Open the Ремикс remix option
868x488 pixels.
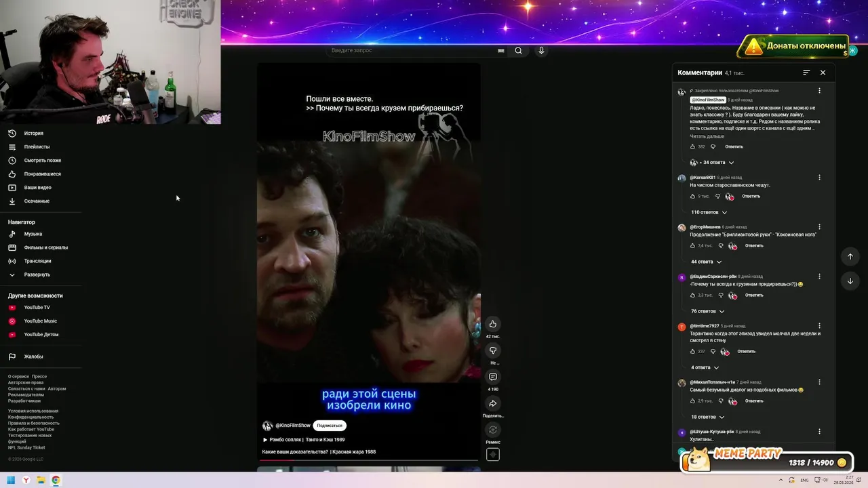493,430
